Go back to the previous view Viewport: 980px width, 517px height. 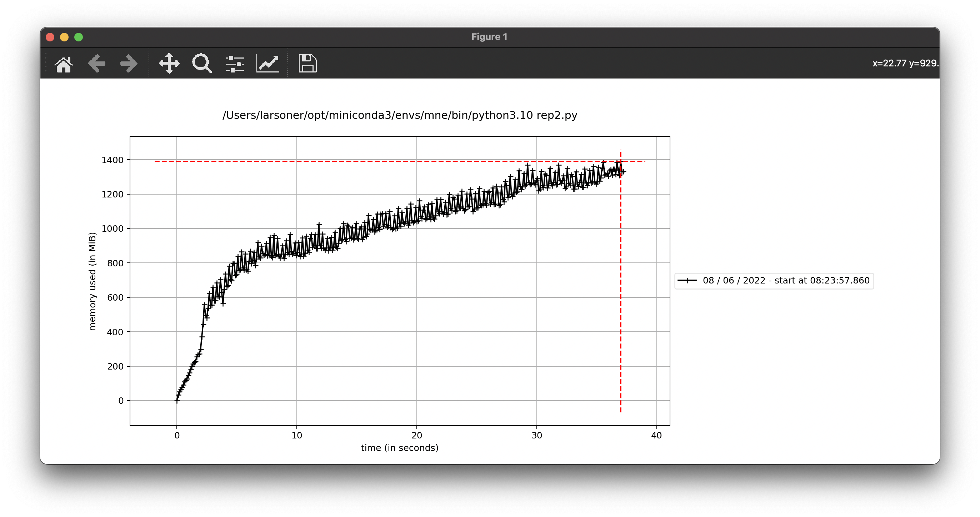[x=97, y=64]
